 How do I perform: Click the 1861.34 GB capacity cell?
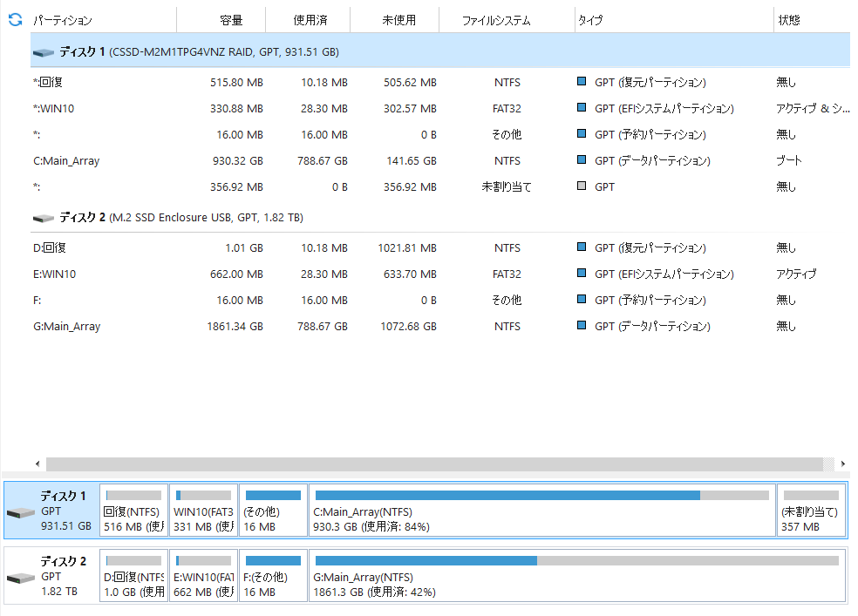[x=235, y=327]
